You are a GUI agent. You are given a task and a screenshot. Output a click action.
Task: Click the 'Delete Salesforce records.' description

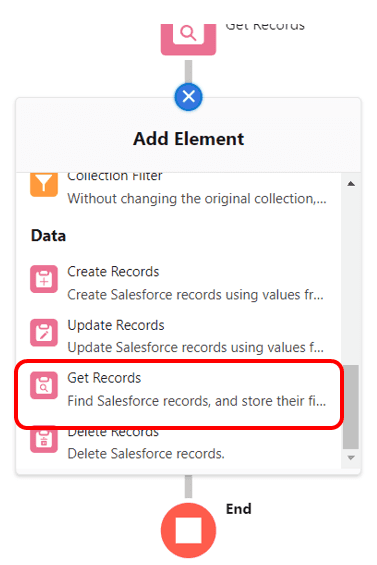tap(146, 454)
